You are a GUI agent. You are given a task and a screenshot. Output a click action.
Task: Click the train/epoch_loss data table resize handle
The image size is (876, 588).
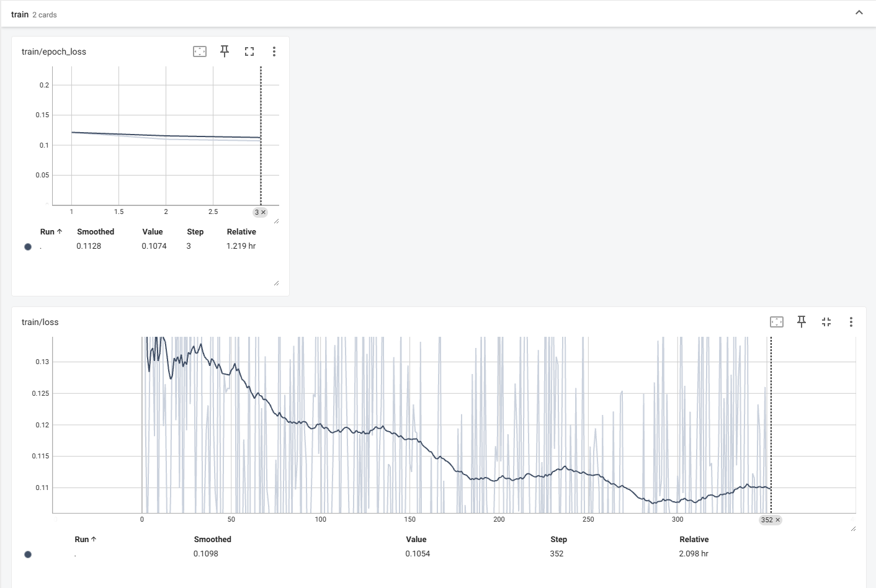pyautogui.click(x=276, y=283)
